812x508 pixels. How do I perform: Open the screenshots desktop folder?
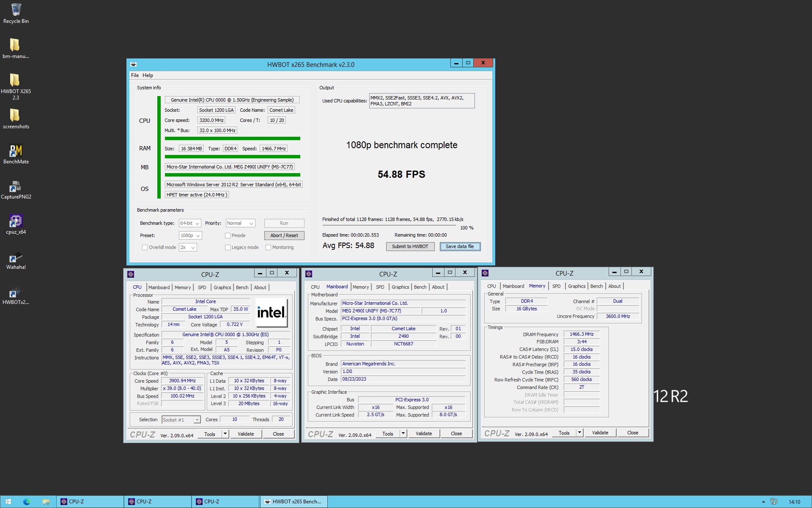[x=16, y=119]
